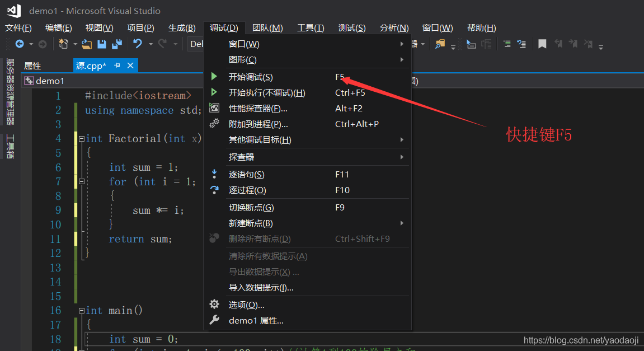Open 选项(O)... from the debug menu
Image resolution: width=644 pixels, height=351 pixels.
pos(308,305)
